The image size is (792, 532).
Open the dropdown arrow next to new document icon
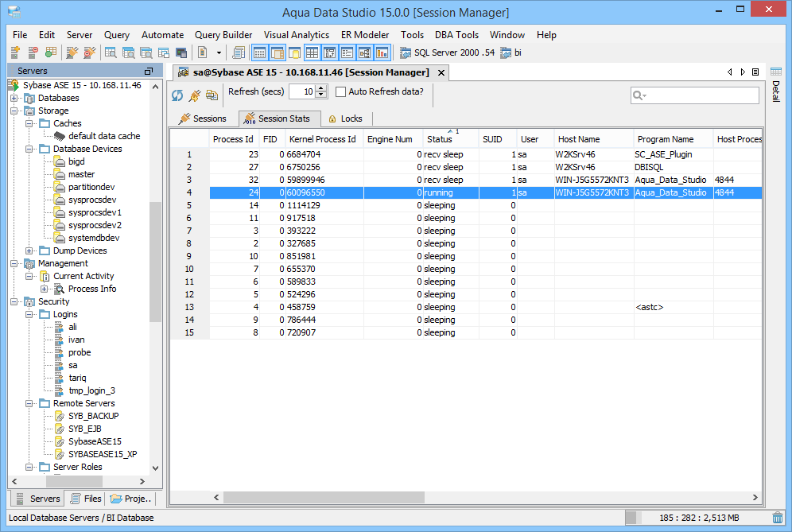tap(219, 52)
